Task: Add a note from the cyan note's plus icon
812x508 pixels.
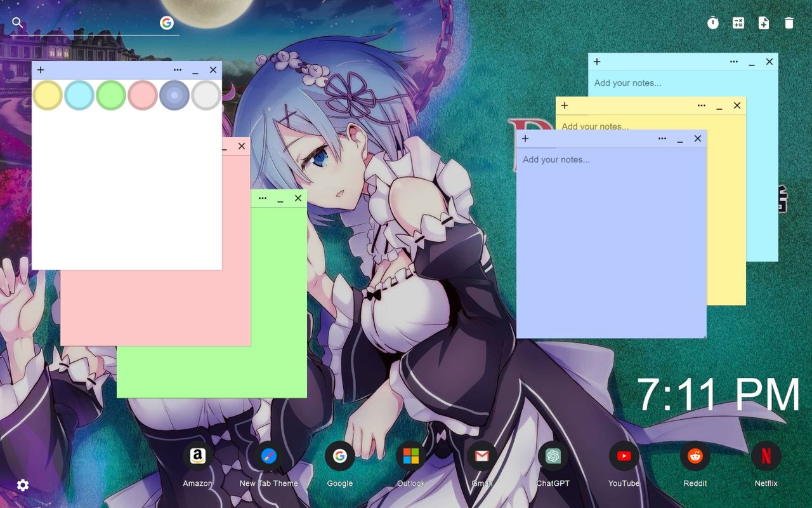Action: pos(597,62)
